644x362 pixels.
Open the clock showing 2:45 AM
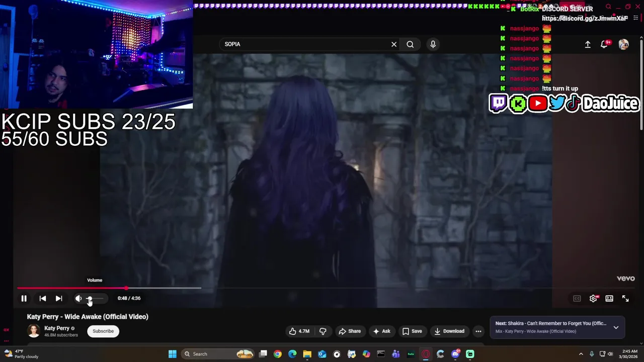629,354
